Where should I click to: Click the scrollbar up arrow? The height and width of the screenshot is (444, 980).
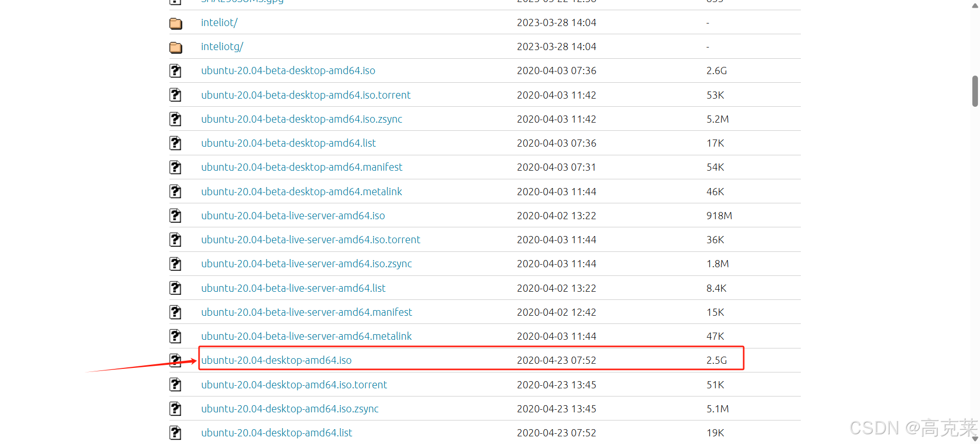tap(975, 5)
